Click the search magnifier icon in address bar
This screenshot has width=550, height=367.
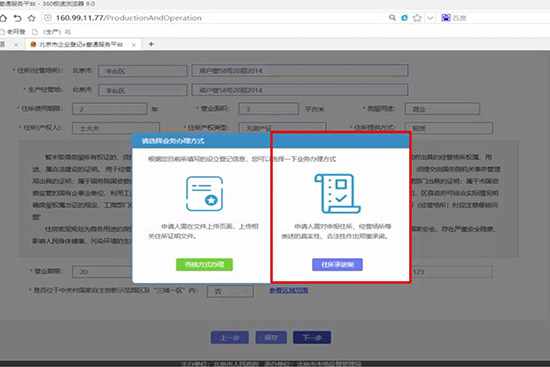392,18
